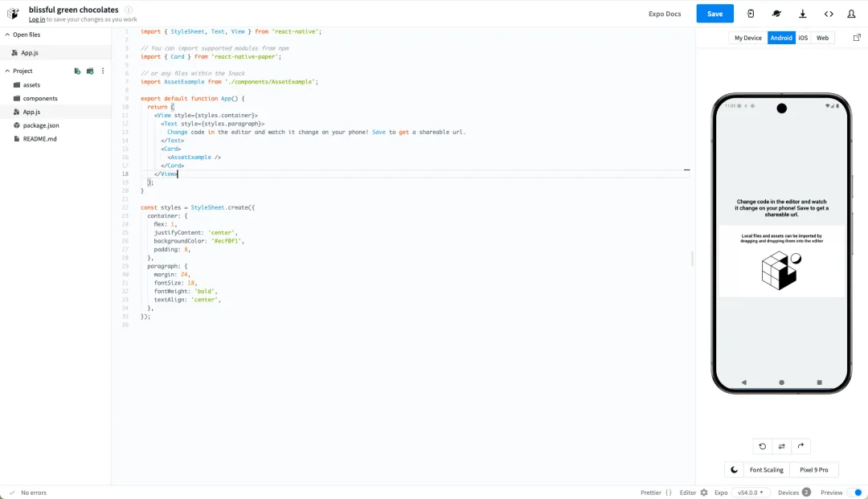Click the download arrow icon in header
Screen dimensions: 868x499
[x=802, y=14]
